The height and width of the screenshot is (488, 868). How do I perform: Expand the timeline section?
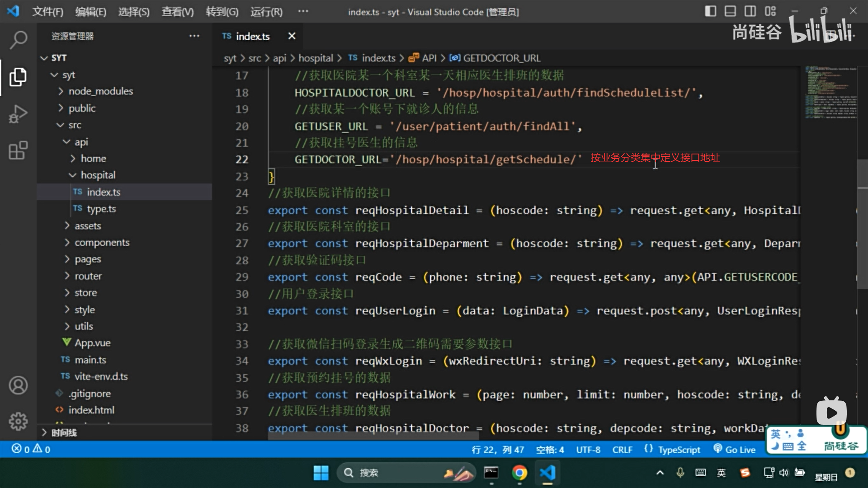pos(63,432)
